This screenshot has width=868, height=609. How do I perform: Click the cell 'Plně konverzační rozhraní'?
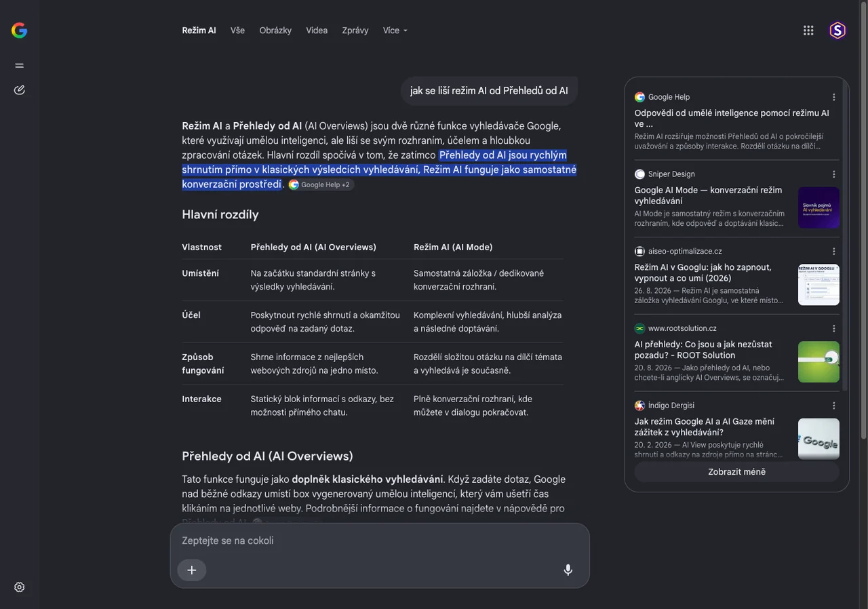coord(473,406)
